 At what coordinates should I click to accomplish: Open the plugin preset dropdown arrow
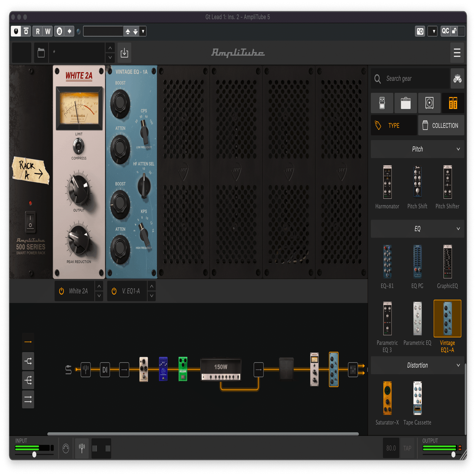[143, 31]
